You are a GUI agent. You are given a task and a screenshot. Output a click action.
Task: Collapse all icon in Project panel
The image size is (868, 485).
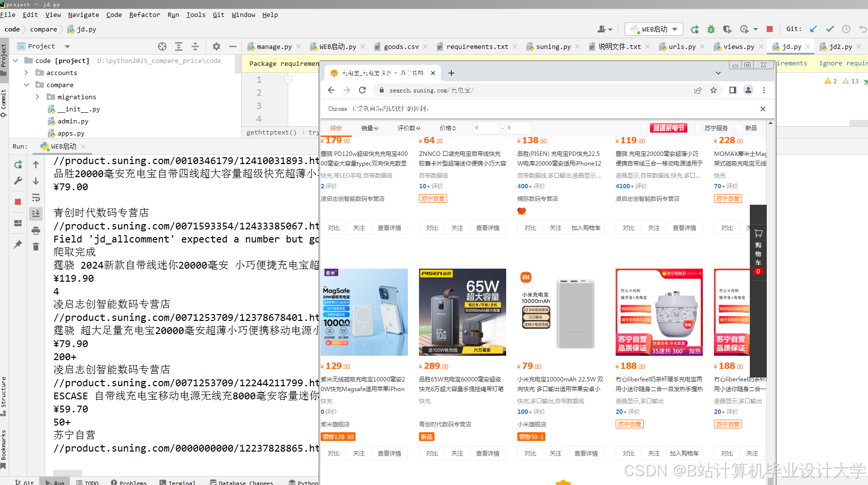click(195, 46)
